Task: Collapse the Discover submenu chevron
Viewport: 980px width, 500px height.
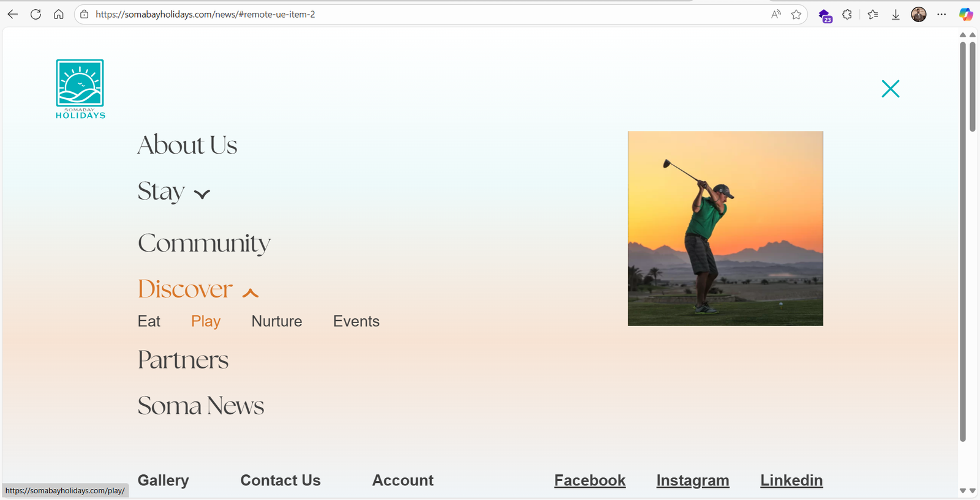Action: [x=251, y=293]
